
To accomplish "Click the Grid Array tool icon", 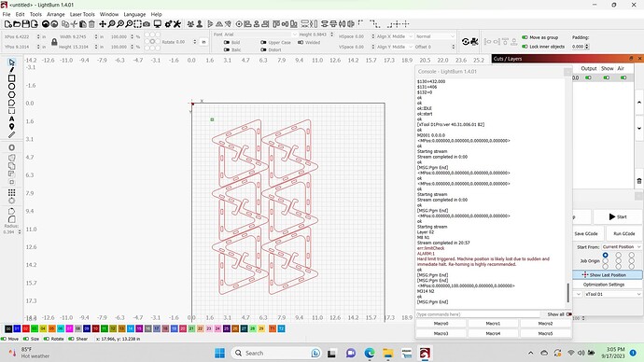I will pos(11,192).
